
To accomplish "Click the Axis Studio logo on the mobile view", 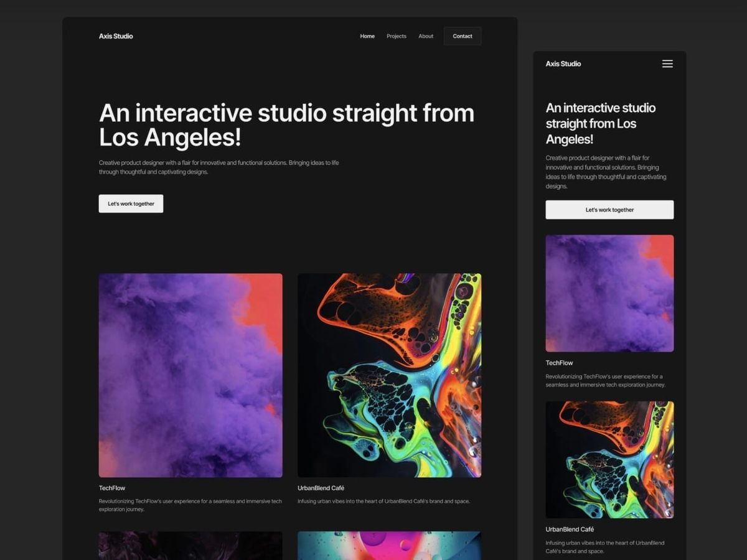I will click(x=563, y=63).
